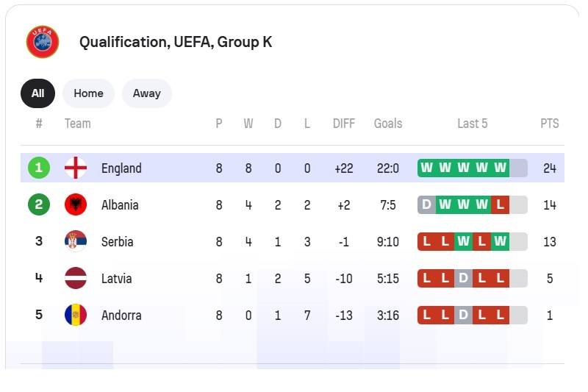Click Serbia's most recent win result box
Screen dimensions: 588x392
pos(501,242)
